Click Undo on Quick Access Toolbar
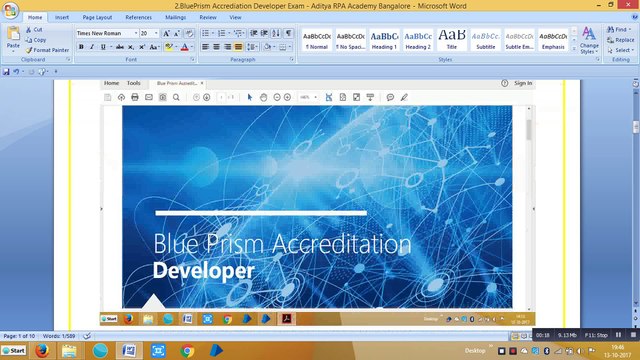This screenshot has width=640, height=360. [x=16, y=72]
